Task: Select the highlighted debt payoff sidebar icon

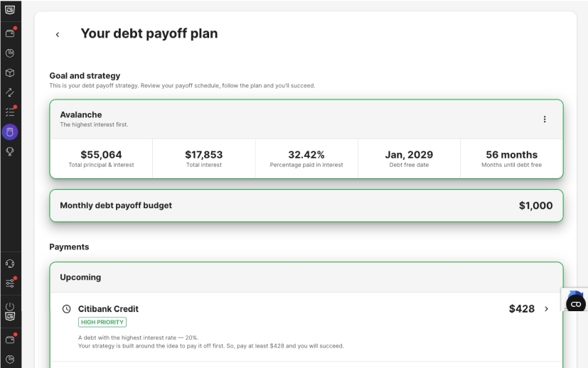Action: pos(10,132)
